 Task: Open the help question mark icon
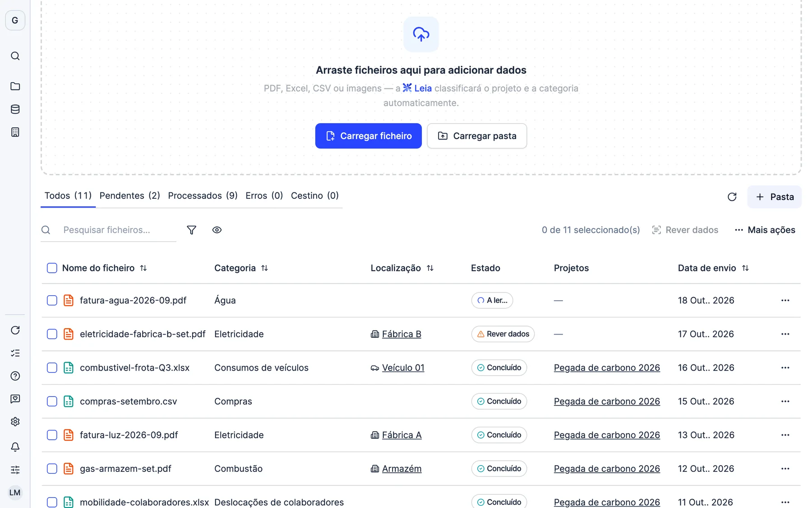[x=15, y=376]
